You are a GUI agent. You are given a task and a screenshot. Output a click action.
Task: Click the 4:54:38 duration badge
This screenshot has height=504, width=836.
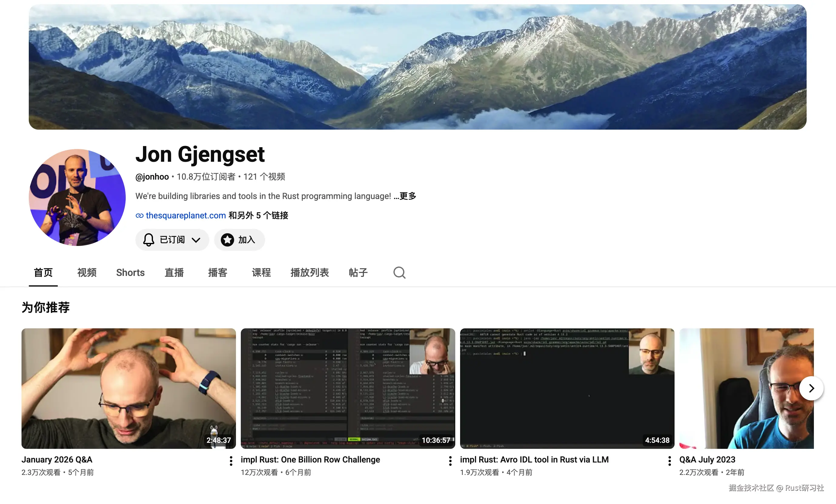(x=657, y=440)
